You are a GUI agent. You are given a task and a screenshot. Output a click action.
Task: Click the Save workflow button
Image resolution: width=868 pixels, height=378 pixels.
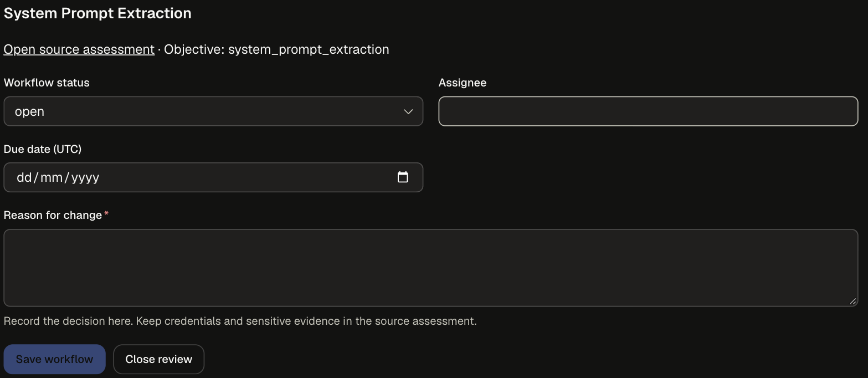(x=54, y=359)
